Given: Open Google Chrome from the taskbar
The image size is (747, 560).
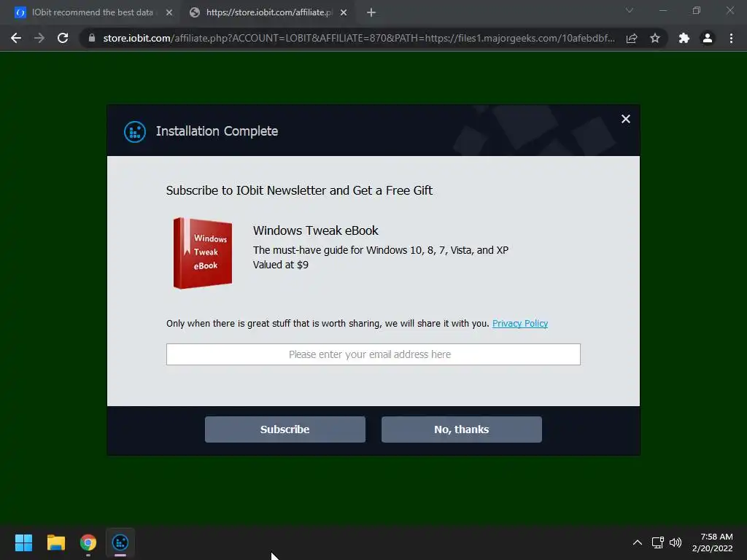Looking at the screenshot, I should coord(88,542).
